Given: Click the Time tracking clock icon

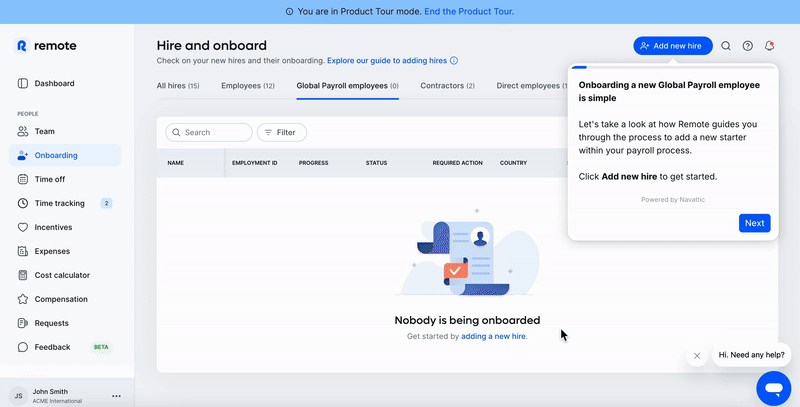Looking at the screenshot, I should point(22,203).
